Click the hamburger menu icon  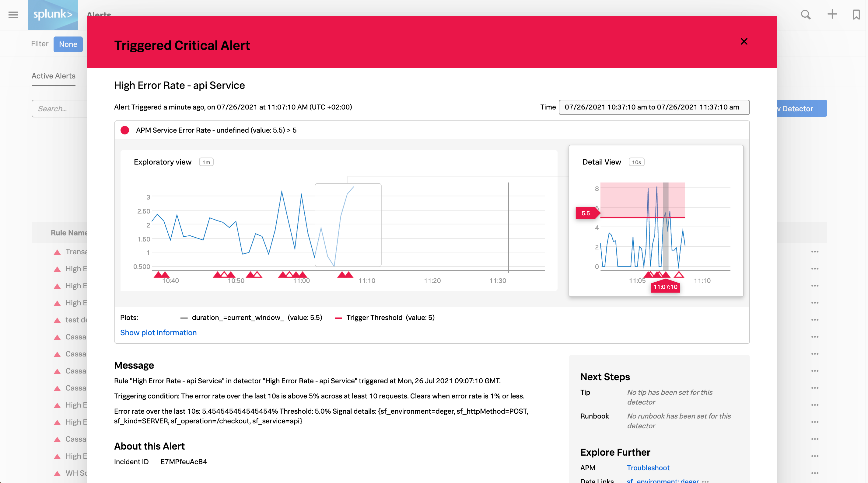point(14,14)
